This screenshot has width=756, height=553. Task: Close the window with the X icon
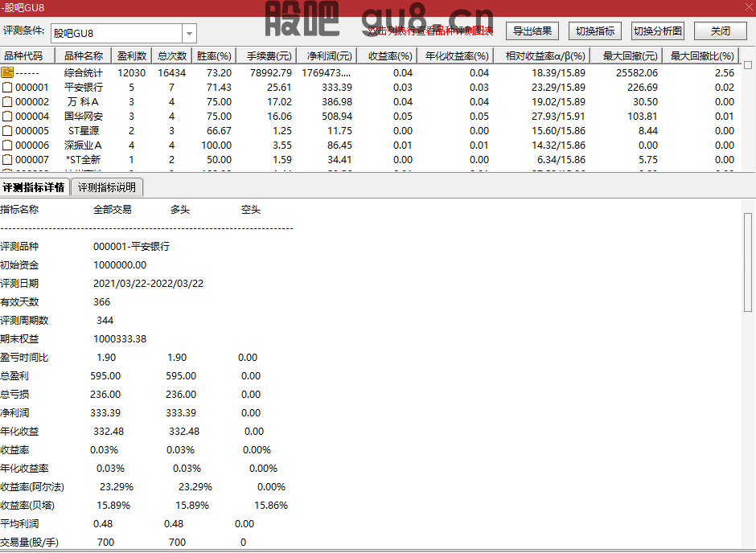point(749,7)
